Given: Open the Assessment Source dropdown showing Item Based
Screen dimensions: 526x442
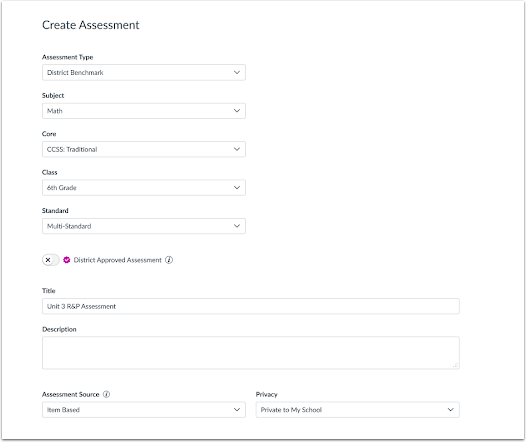Looking at the screenshot, I should click(x=144, y=410).
